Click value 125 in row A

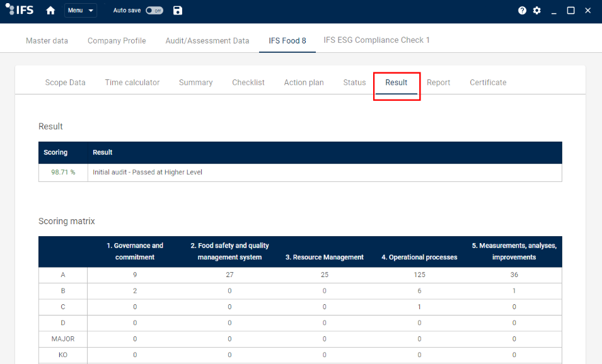click(x=419, y=275)
